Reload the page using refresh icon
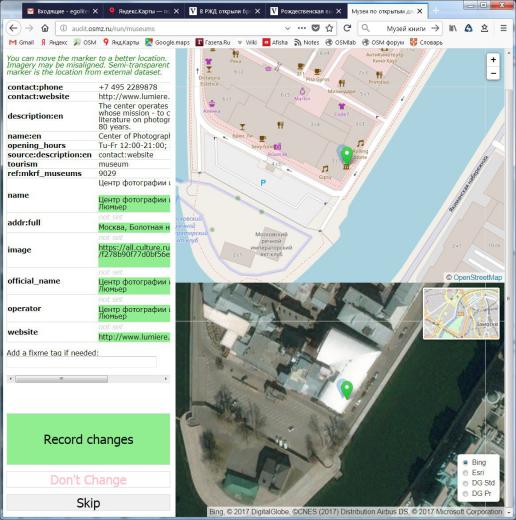 pyautogui.click(x=347, y=28)
